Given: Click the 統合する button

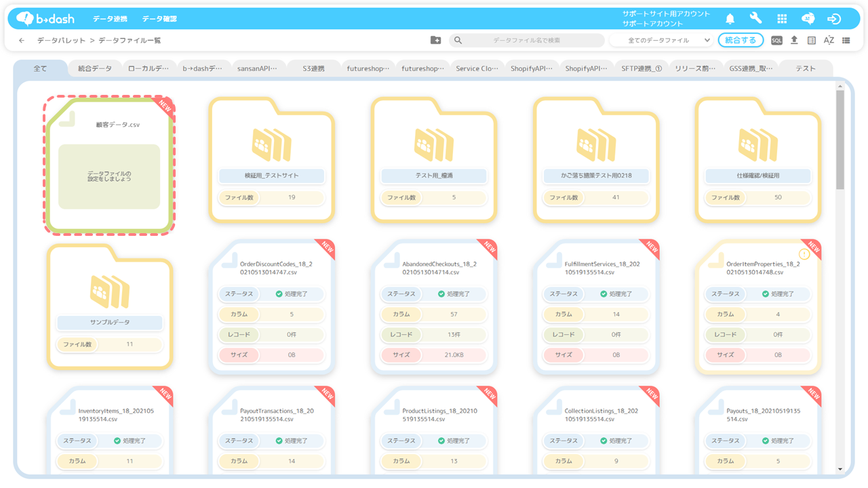Looking at the screenshot, I should coord(741,41).
